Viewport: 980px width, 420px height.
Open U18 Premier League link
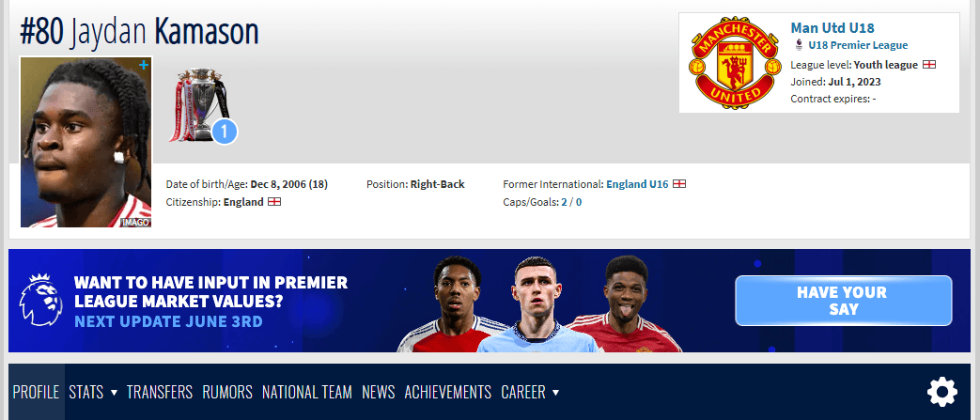pyautogui.click(x=858, y=45)
